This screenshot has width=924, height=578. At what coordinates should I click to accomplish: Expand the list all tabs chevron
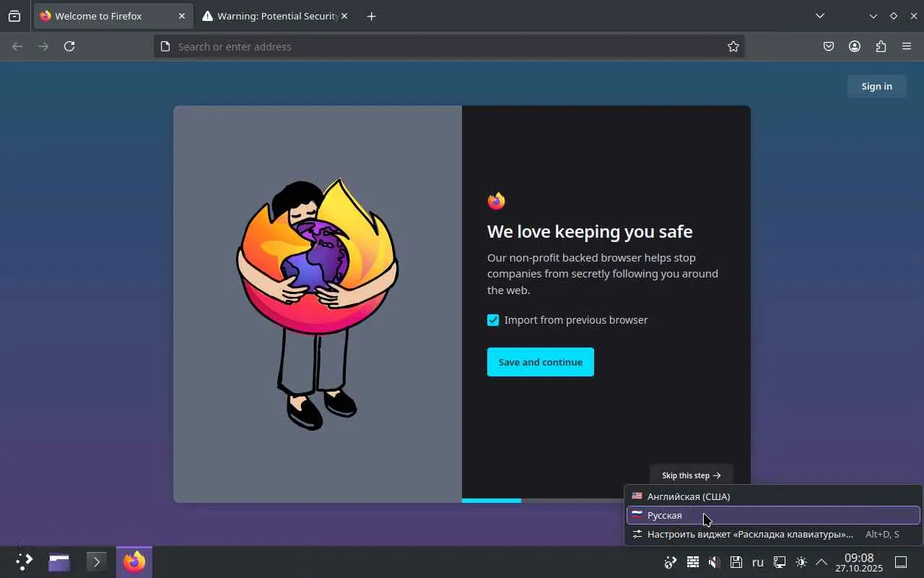click(x=820, y=16)
